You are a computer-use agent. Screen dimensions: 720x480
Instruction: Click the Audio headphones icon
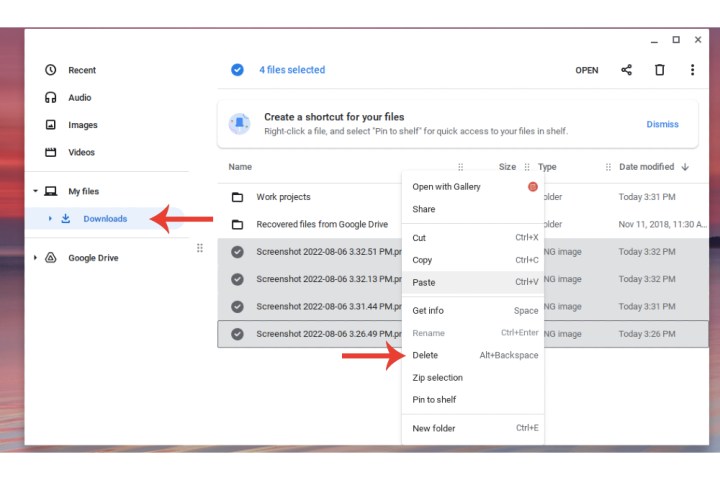[51, 97]
